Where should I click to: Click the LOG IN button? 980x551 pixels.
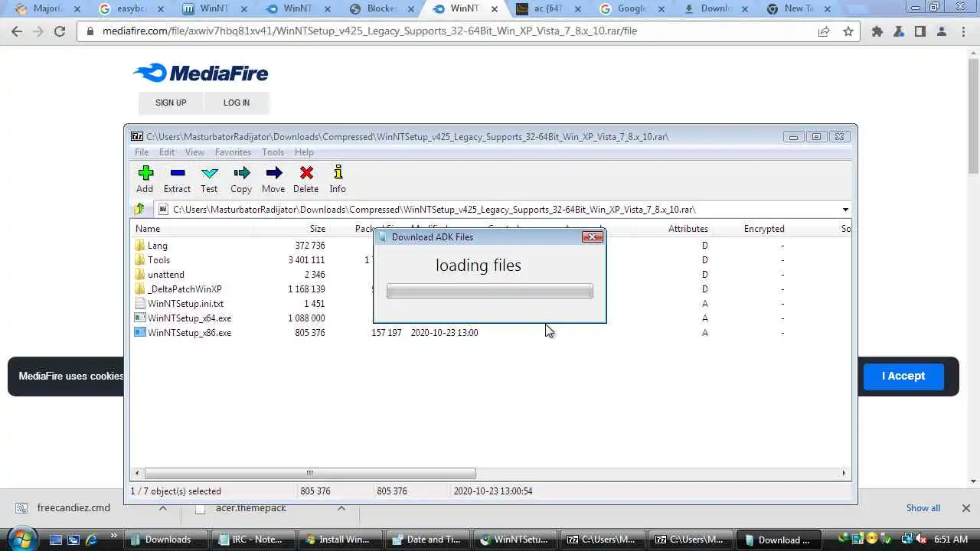(x=237, y=103)
